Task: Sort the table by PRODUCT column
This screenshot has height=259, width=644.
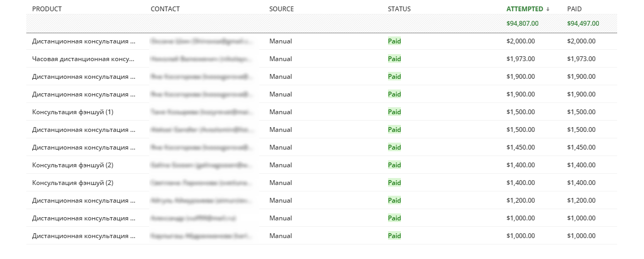Action: coord(47,9)
